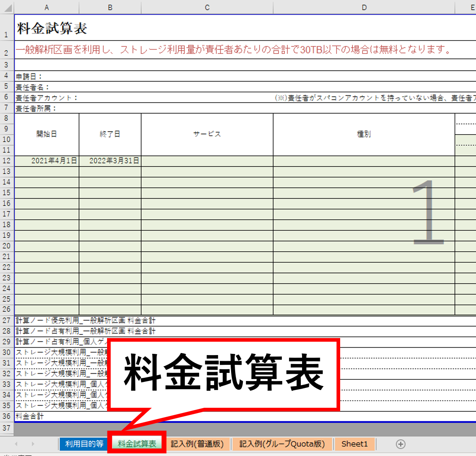The image size is (476, 456).
Task: Open the 記入例(グループQuota版) sheet tab
Action: [x=282, y=444]
